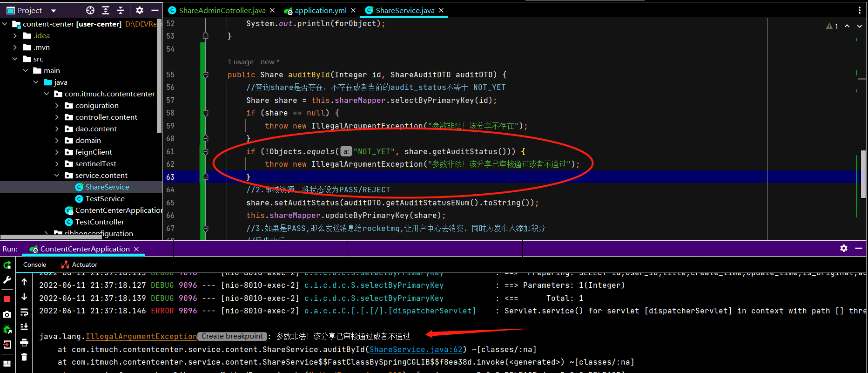Open the Project view dropdown
Viewport: 868px width, 373px height.
[x=53, y=10]
